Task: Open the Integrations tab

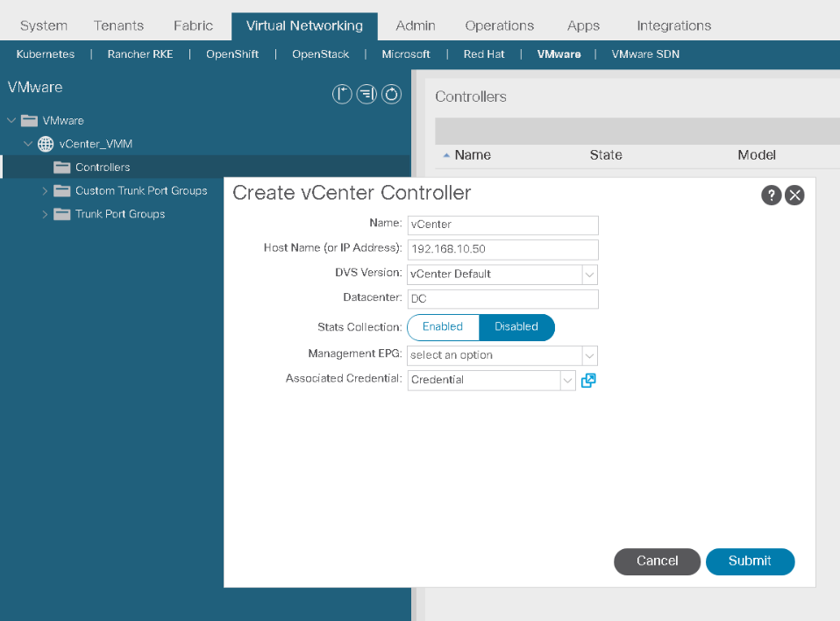Action: click(674, 25)
